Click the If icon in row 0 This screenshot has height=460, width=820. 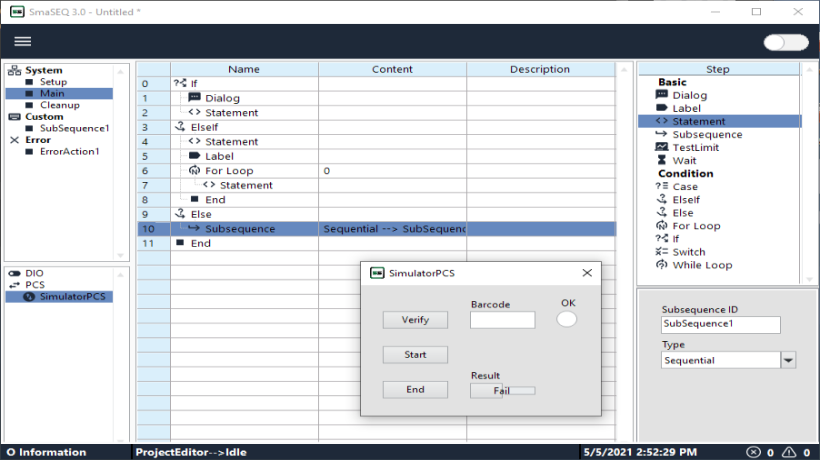pos(180,83)
